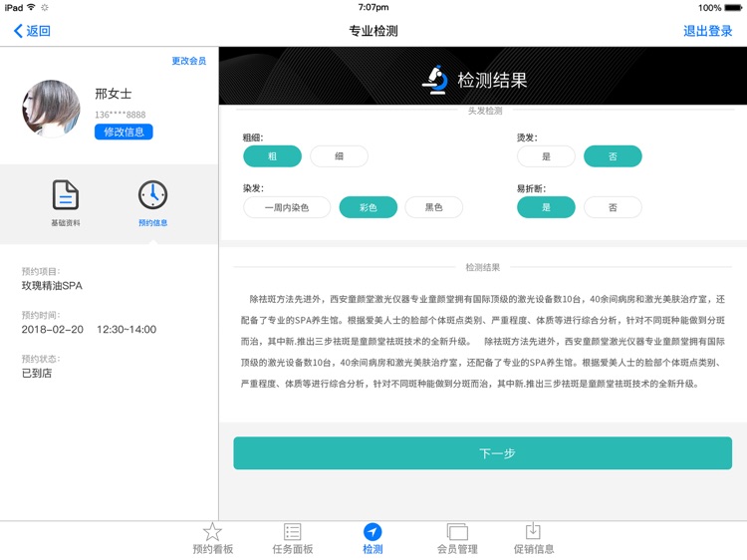Choose 黑色 dye option
Viewport: 747px width, 560px height.
coord(433,207)
